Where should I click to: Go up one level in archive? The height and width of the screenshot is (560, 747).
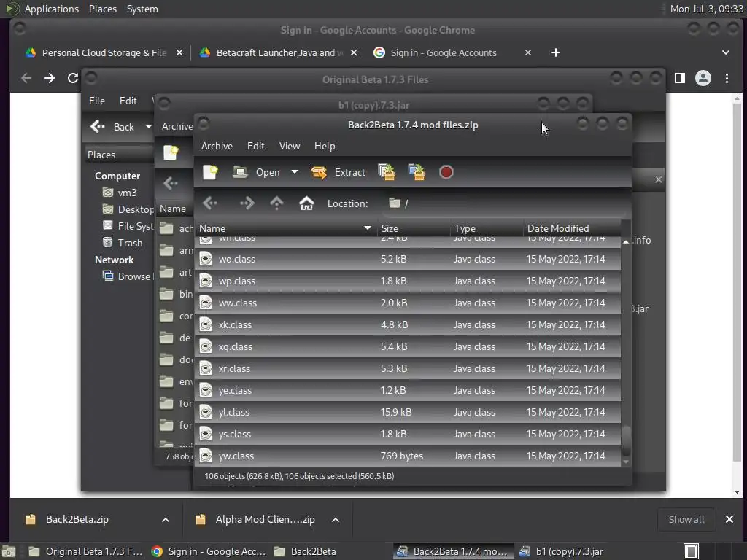click(276, 203)
